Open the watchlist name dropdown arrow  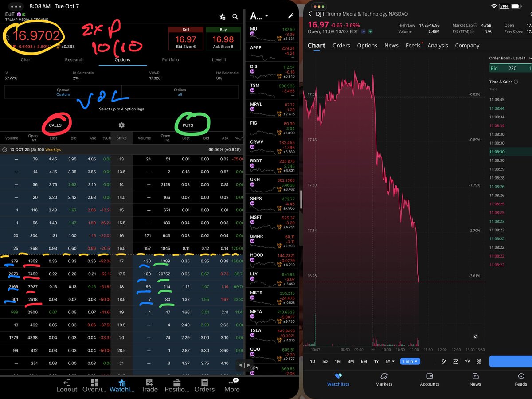[266, 16]
